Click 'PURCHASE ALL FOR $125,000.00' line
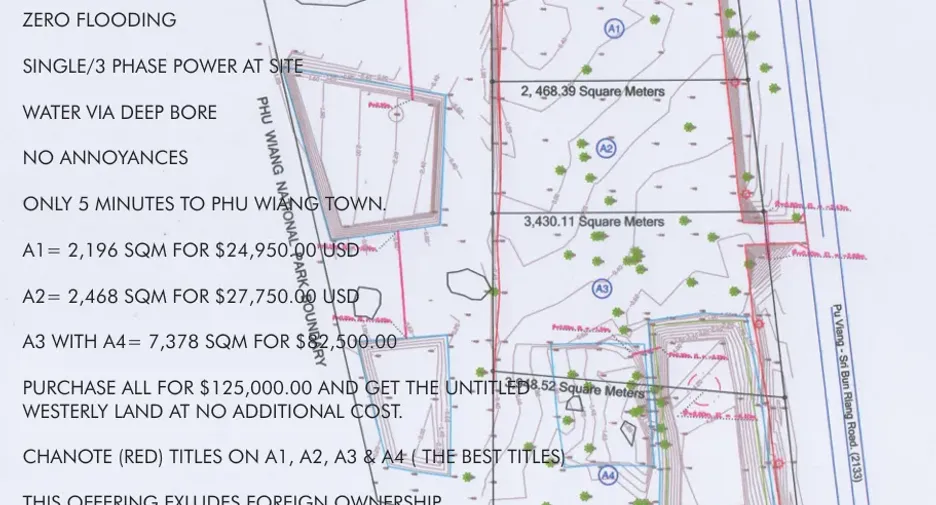 [276, 387]
